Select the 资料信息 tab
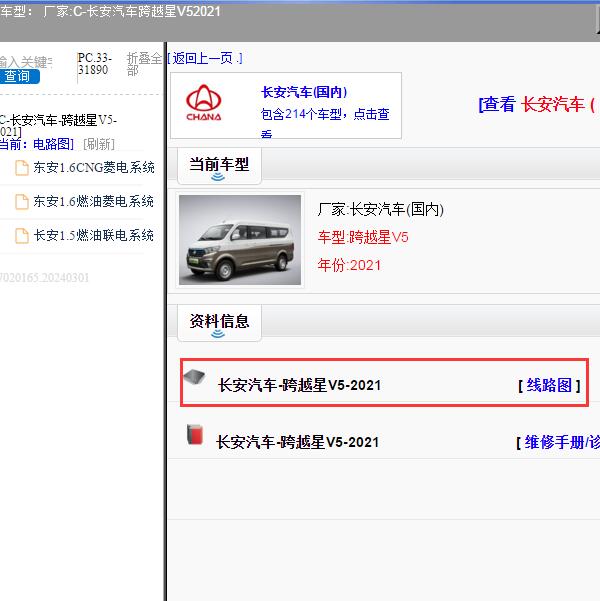The height and width of the screenshot is (601, 600). [x=219, y=323]
